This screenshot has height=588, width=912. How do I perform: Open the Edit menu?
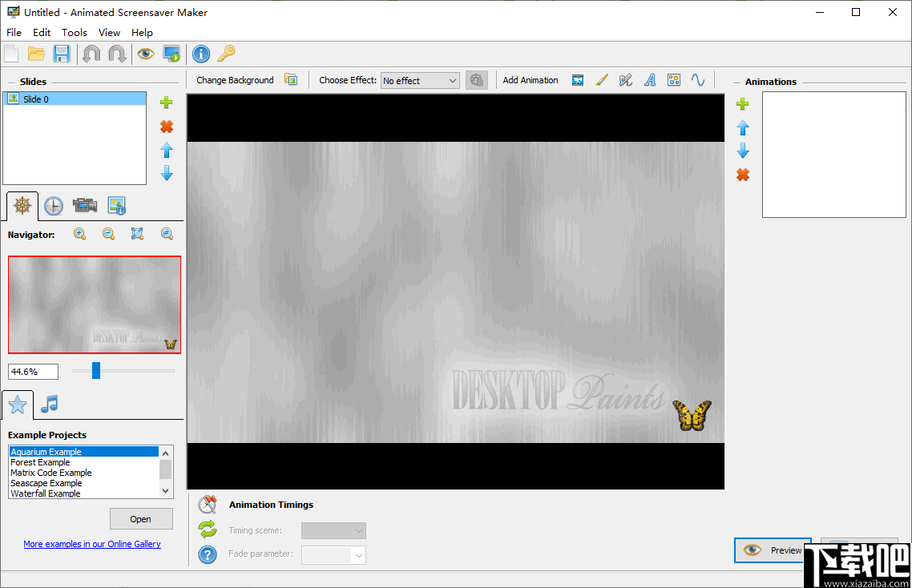(42, 33)
